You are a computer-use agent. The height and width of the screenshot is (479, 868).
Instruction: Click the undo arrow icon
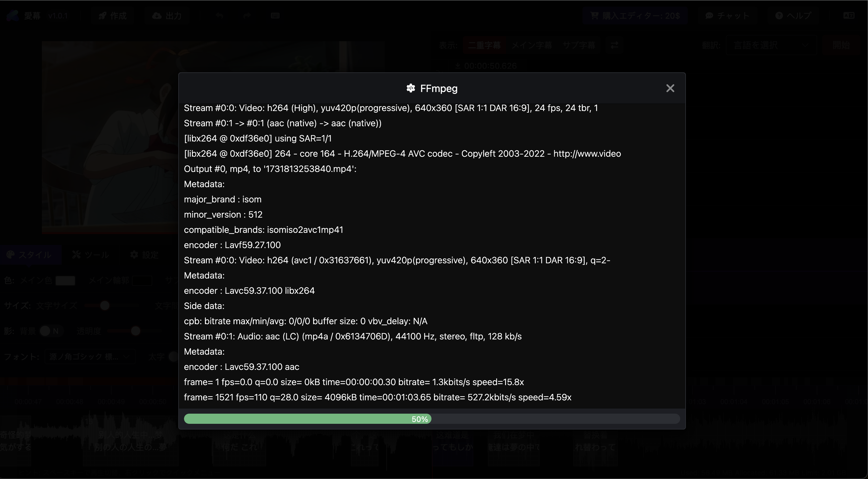[x=219, y=16]
